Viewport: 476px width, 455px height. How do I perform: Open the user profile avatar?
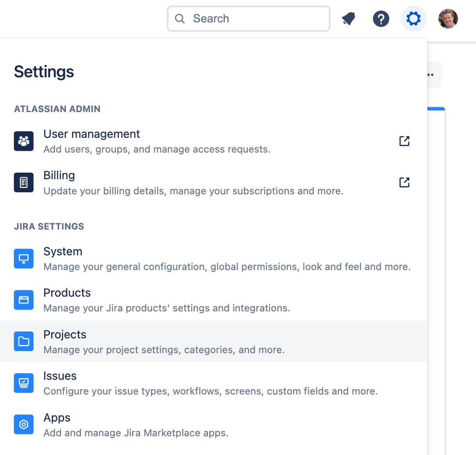click(x=448, y=19)
